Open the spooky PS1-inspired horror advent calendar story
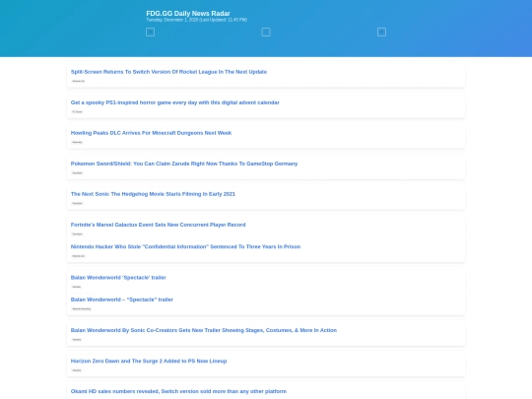The width and height of the screenshot is (532, 399). (x=174, y=102)
